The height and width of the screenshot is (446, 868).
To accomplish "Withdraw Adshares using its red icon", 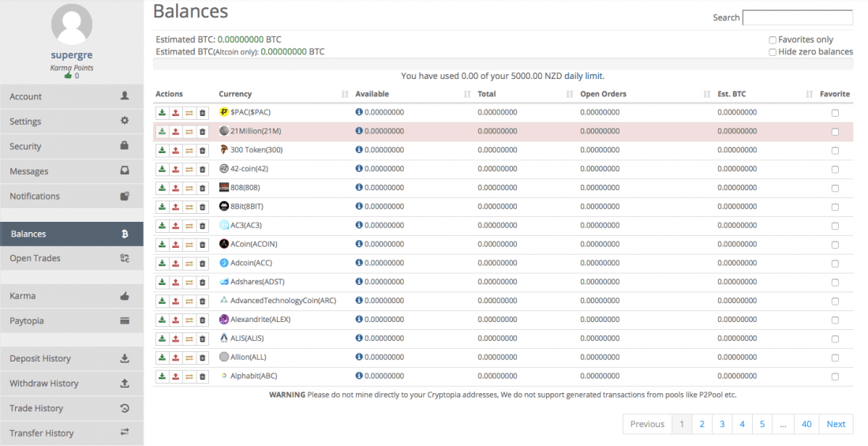I will coord(175,282).
